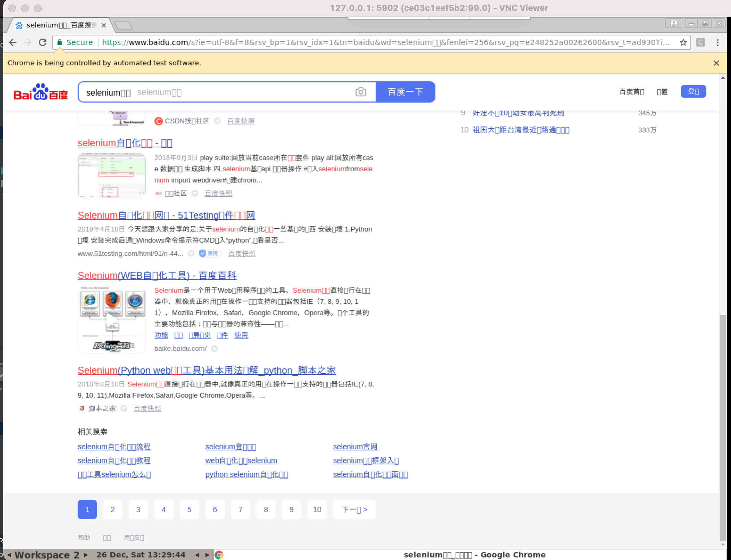
Task: Open related search web自动化测试selenium
Action: point(241,461)
